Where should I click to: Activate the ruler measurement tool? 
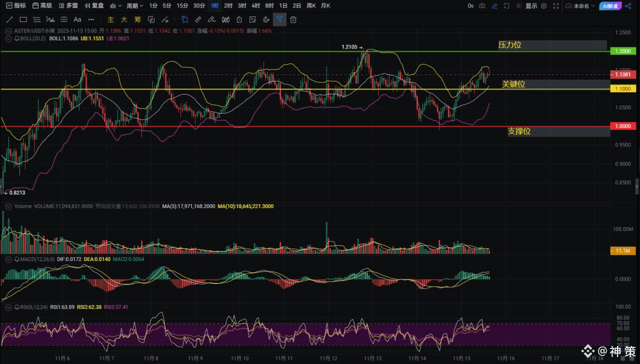[x=198, y=19]
